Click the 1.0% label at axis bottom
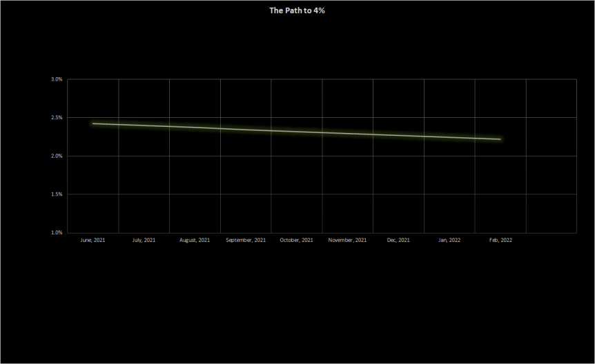The width and height of the screenshot is (595, 364). click(x=57, y=232)
